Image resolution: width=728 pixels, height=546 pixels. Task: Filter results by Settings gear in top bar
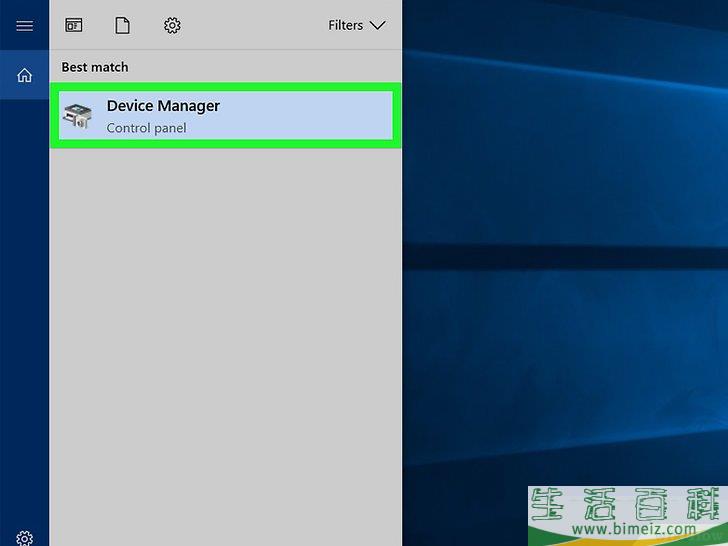172,26
